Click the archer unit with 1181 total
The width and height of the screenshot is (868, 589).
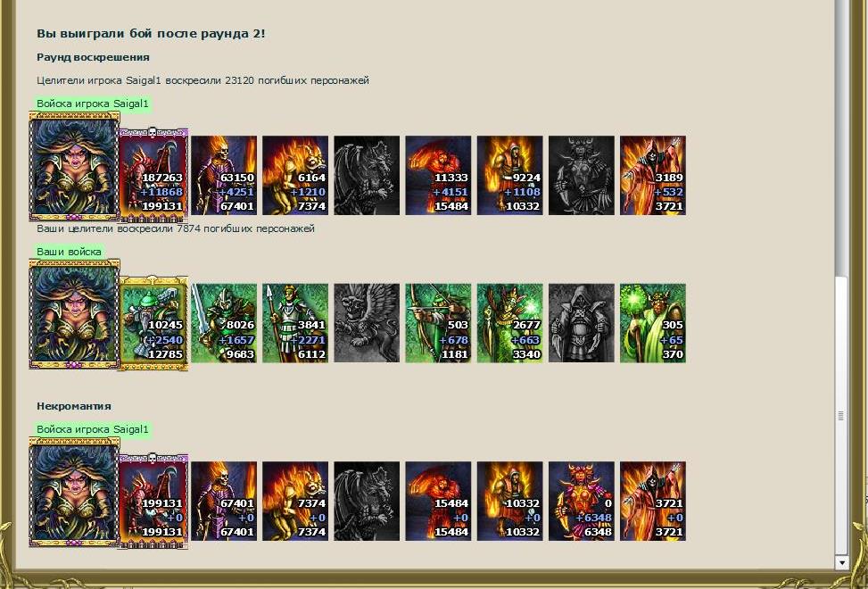(x=438, y=323)
